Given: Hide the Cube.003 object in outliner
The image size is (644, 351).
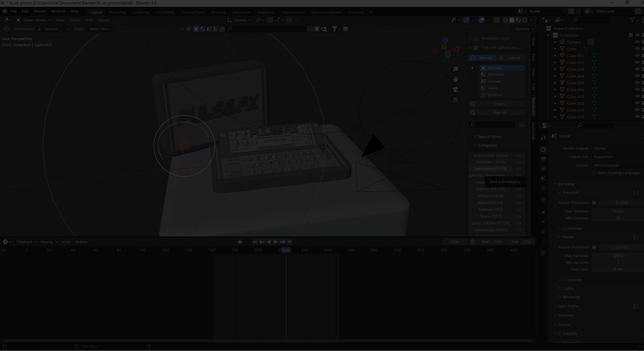Looking at the screenshot, I should coord(637,69).
